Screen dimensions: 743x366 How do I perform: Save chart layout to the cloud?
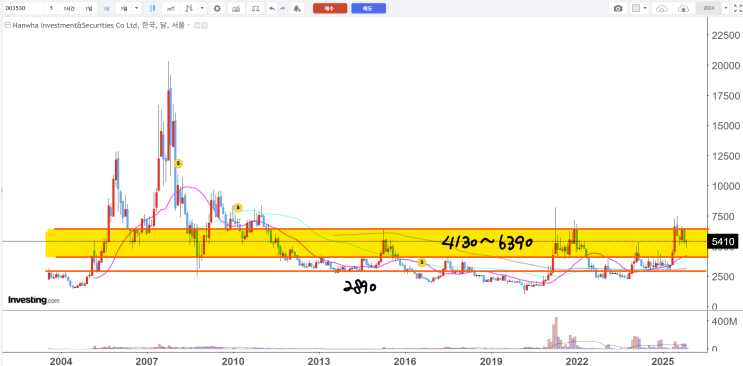click(x=684, y=9)
